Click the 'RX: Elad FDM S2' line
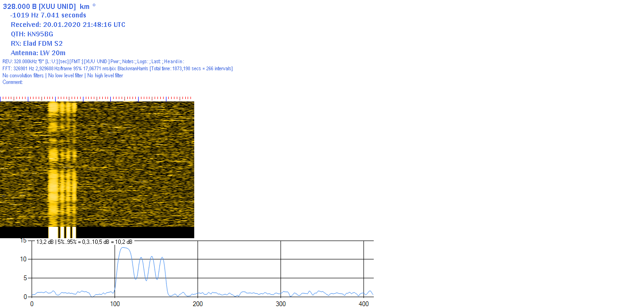The width and height of the screenshot is (644, 308). click(x=37, y=43)
